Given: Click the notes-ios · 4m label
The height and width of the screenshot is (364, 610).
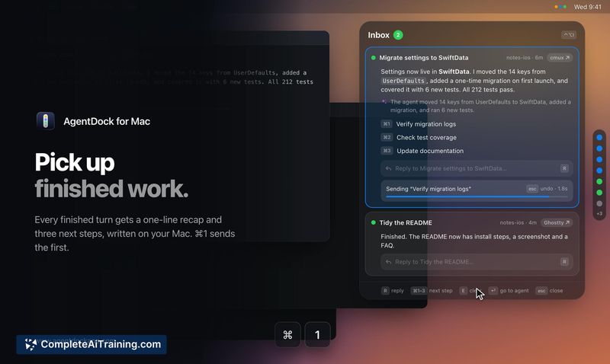Looking at the screenshot, I should [518, 222].
